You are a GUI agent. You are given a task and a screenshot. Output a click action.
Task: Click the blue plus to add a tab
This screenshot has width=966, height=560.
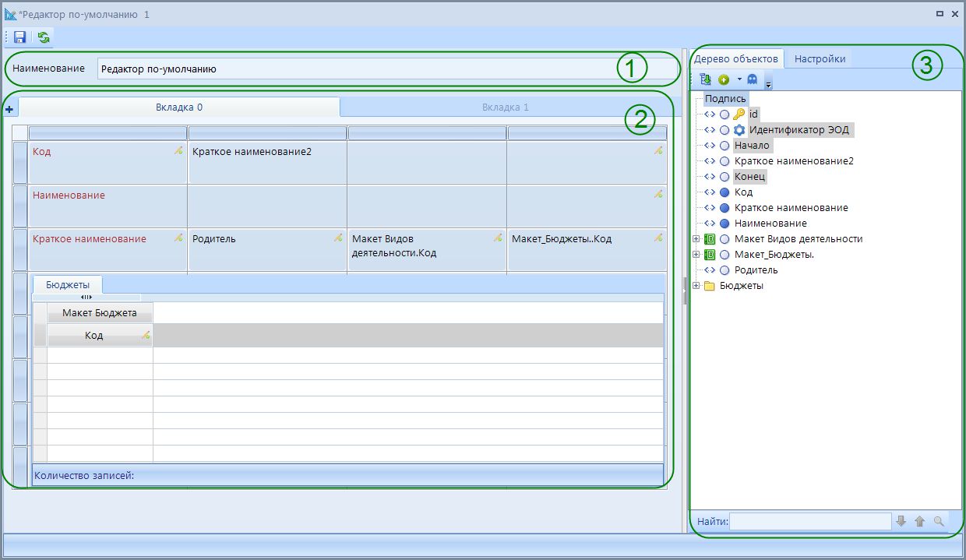point(9,110)
